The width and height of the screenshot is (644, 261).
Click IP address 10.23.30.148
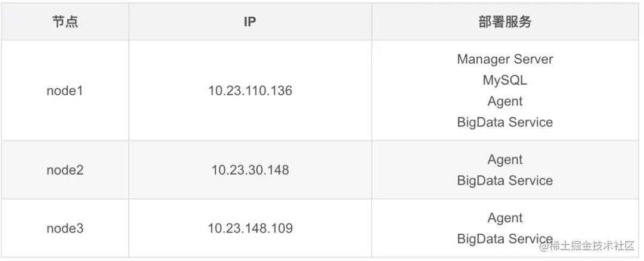[250, 170]
